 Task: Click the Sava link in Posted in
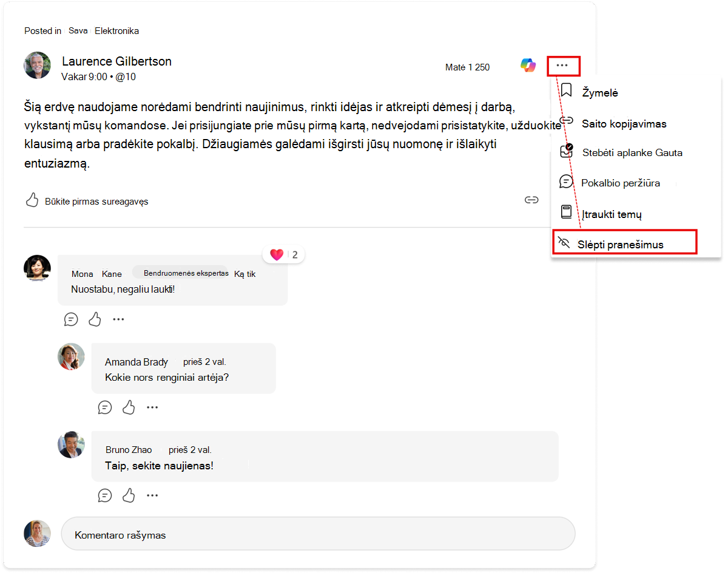pos(78,31)
